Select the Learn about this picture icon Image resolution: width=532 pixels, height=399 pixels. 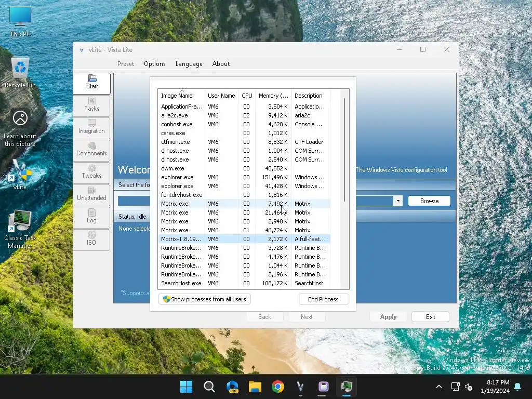20,128
